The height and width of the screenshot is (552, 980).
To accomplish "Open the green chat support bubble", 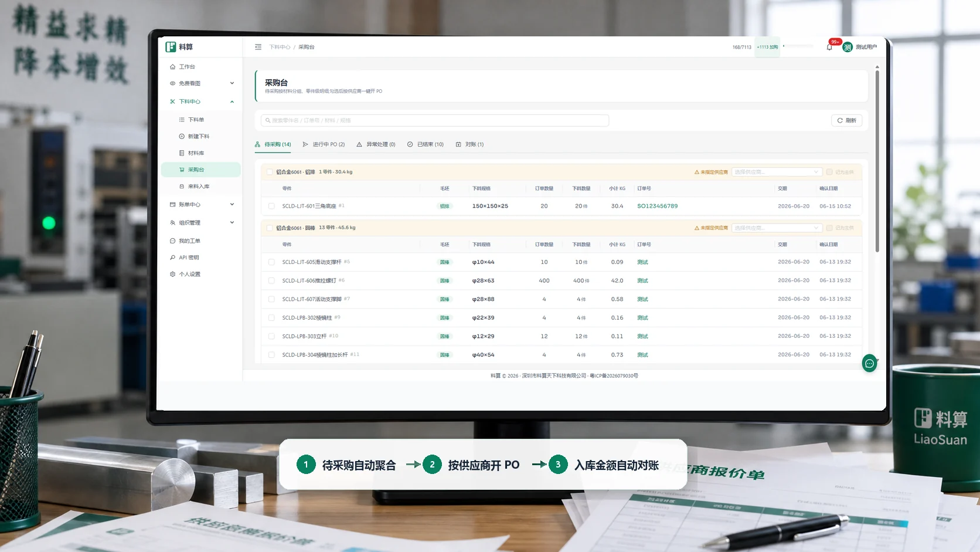I will (870, 363).
